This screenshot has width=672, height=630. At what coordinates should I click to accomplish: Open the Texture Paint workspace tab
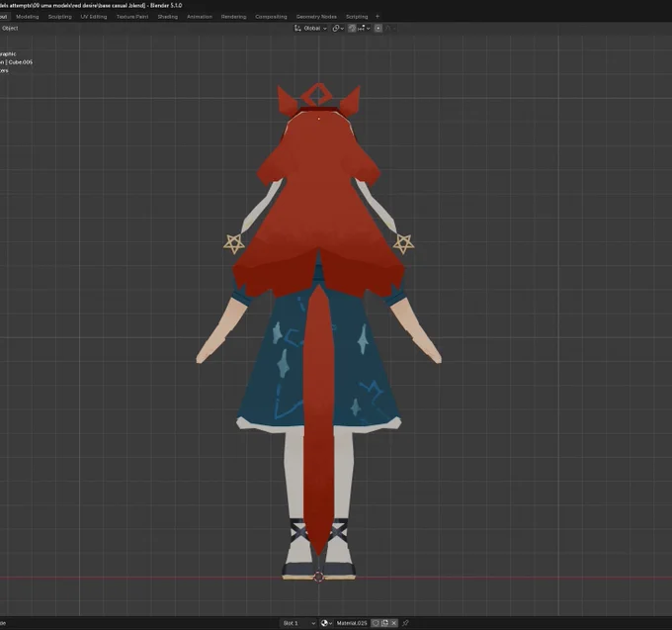point(132,17)
